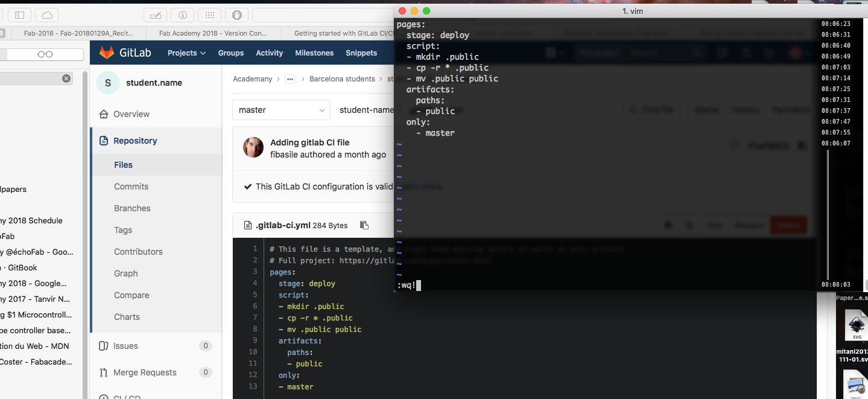Switch to Getting started with GitLab CI tab
Screen dimensions: 868x399
(x=343, y=34)
